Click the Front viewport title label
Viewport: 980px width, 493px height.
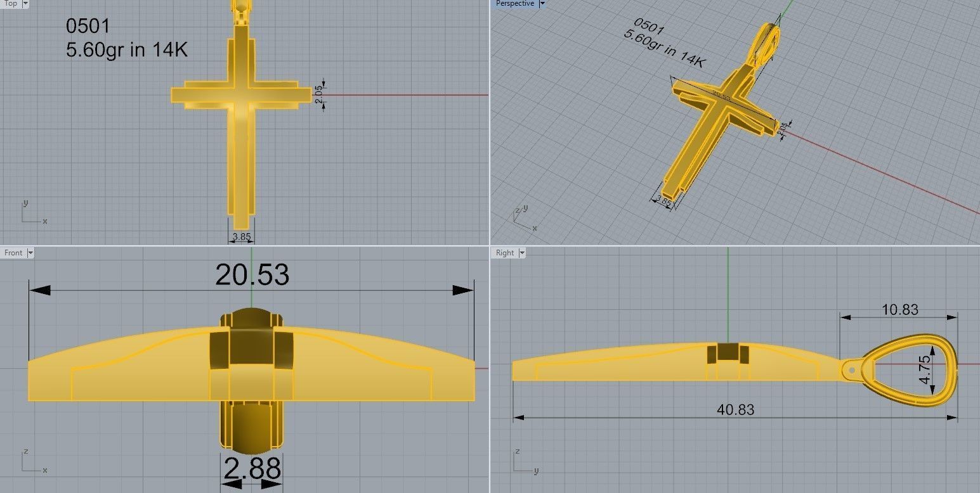click(13, 253)
